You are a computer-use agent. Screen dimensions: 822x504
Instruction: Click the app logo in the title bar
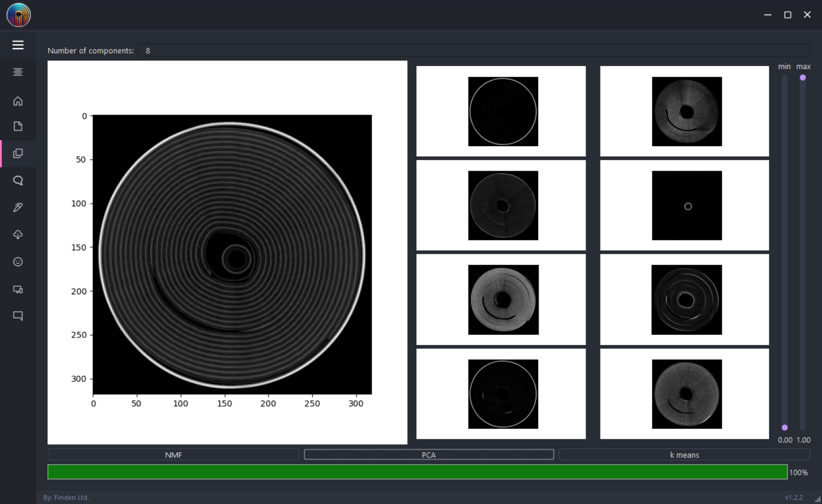[19, 15]
